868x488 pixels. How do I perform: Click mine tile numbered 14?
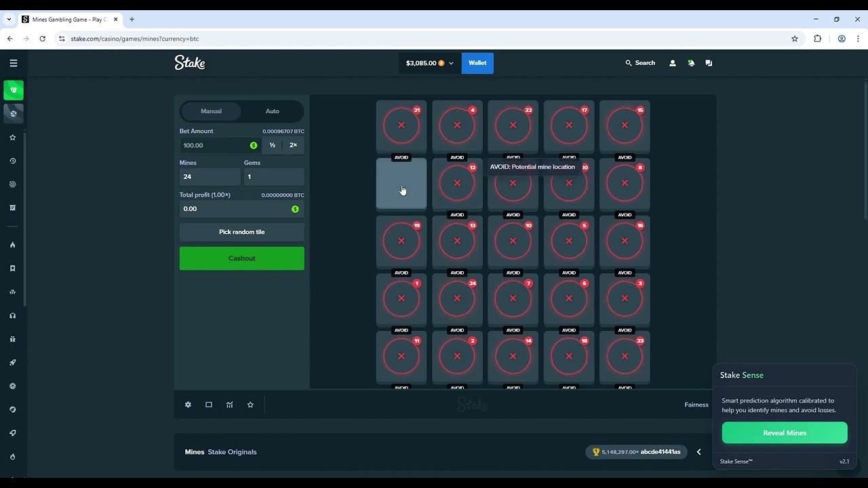click(513, 356)
